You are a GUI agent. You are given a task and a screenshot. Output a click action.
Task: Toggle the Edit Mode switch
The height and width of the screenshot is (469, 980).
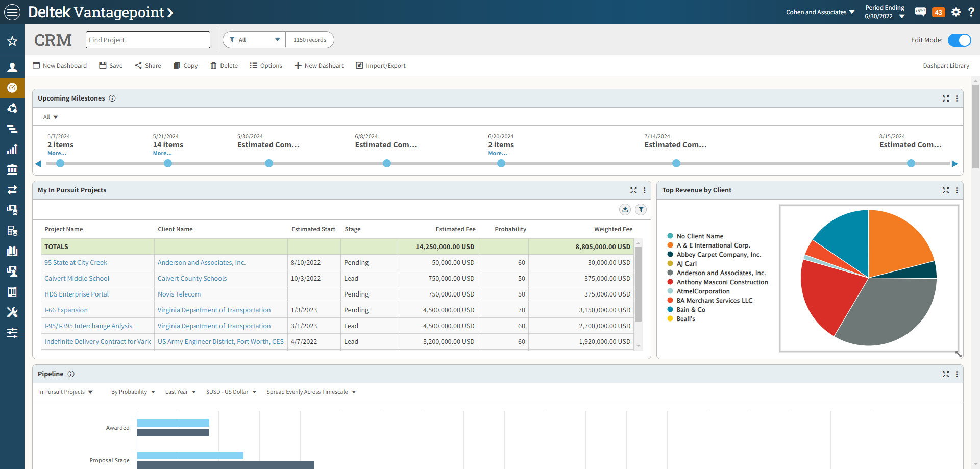click(959, 40)
